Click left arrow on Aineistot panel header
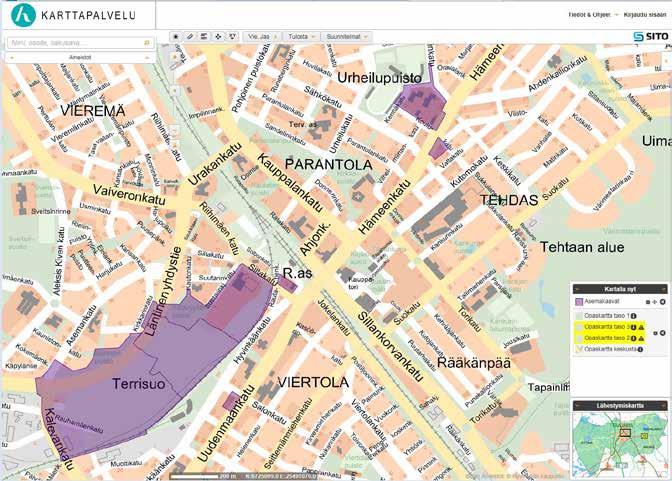Viewport: 672px width, 481px height. pyautogui.click(x=12, y=57)
